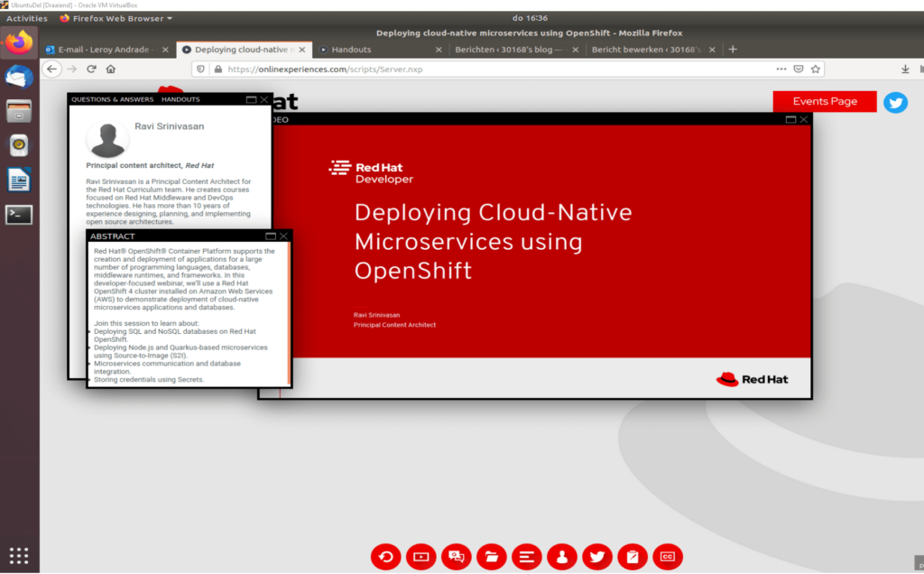The image size is (924, 574).
Task: Switch to the Handouts tab in Q&A panel
Action: coord(180,99)
